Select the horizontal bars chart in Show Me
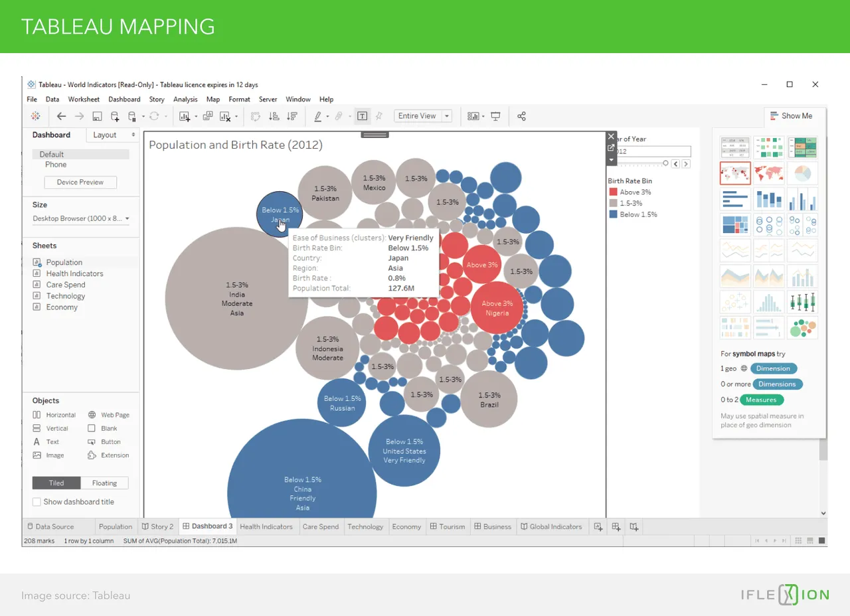 (735, 199)
